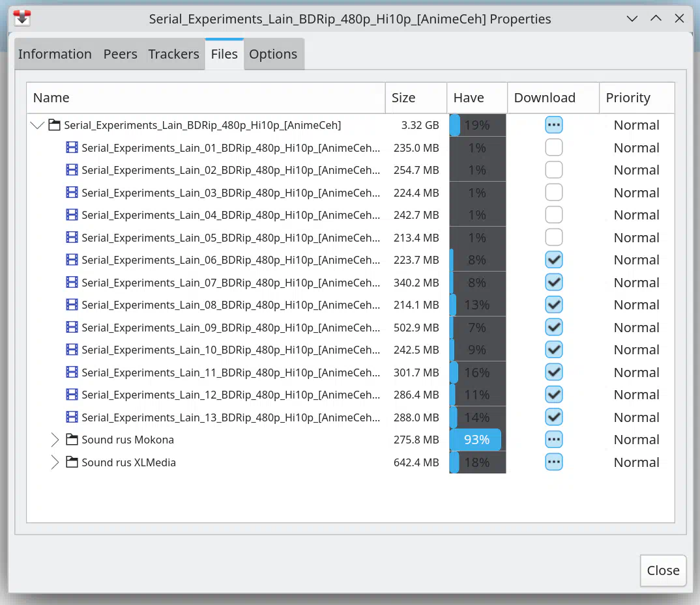
Task: Uncheck download for Lain_07 file
Action: 553,282
